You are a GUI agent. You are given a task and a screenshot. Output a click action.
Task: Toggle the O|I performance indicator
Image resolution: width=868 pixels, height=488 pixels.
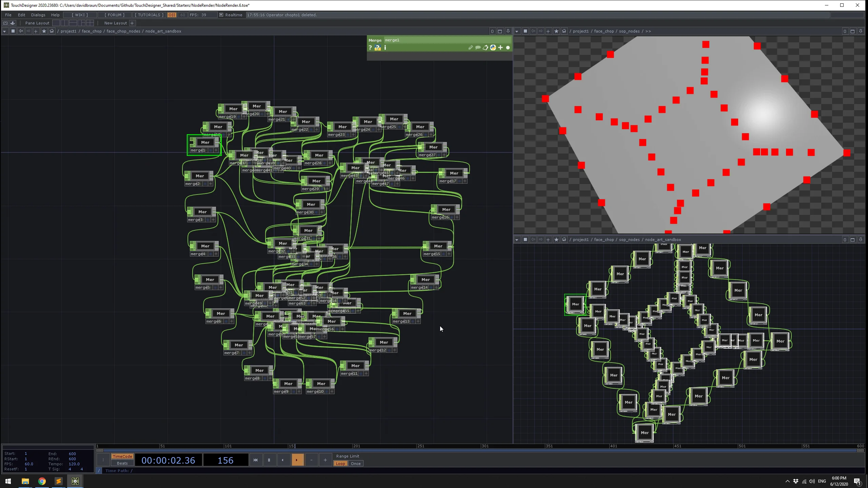(172, 15)
